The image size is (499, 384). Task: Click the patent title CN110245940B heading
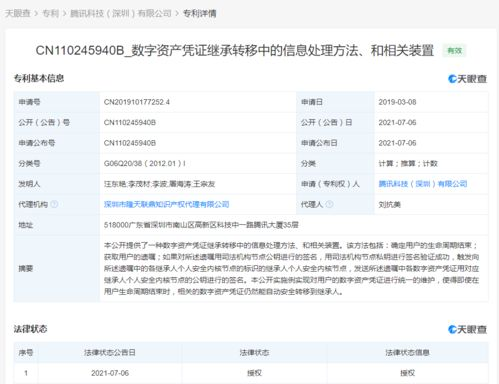235,51
